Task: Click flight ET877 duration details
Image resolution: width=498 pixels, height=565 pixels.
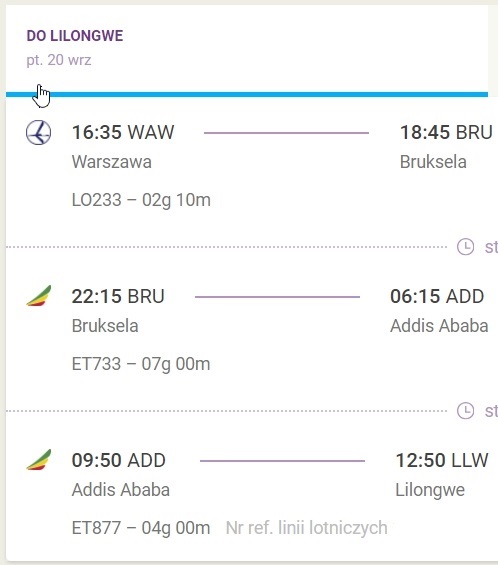Action: click(x=141, y=528)
